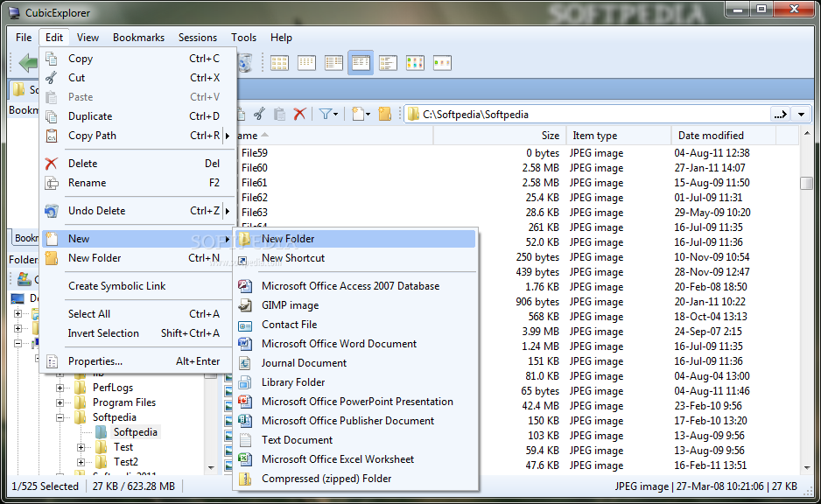Click the Copy menu item icon

pyautogui.click(x=52, y=59)
